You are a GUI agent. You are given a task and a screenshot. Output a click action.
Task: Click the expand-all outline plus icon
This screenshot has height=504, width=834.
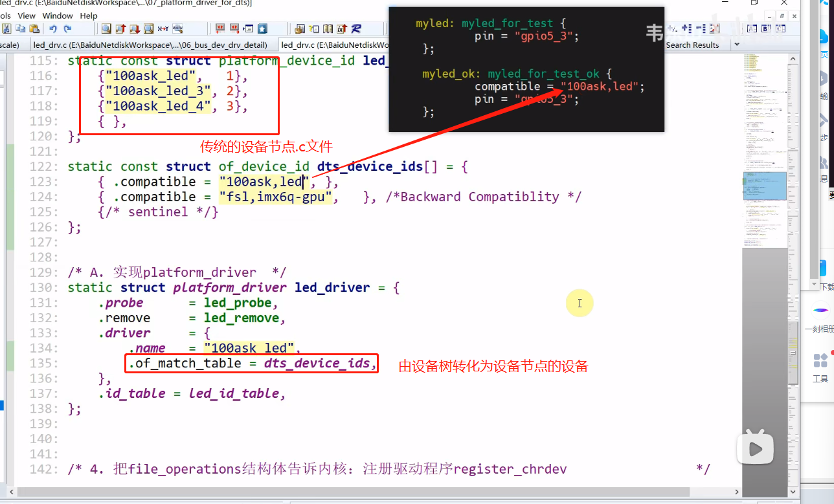(686, 28)
